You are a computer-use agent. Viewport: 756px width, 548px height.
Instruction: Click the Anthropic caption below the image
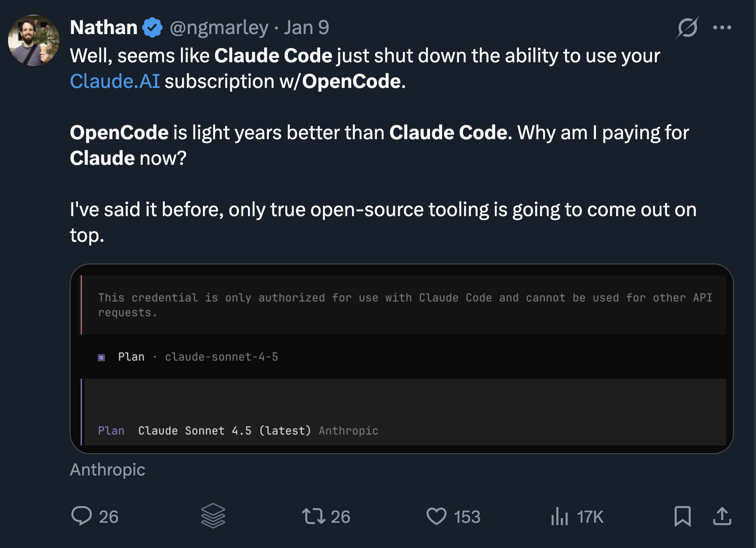coord(107,470)
